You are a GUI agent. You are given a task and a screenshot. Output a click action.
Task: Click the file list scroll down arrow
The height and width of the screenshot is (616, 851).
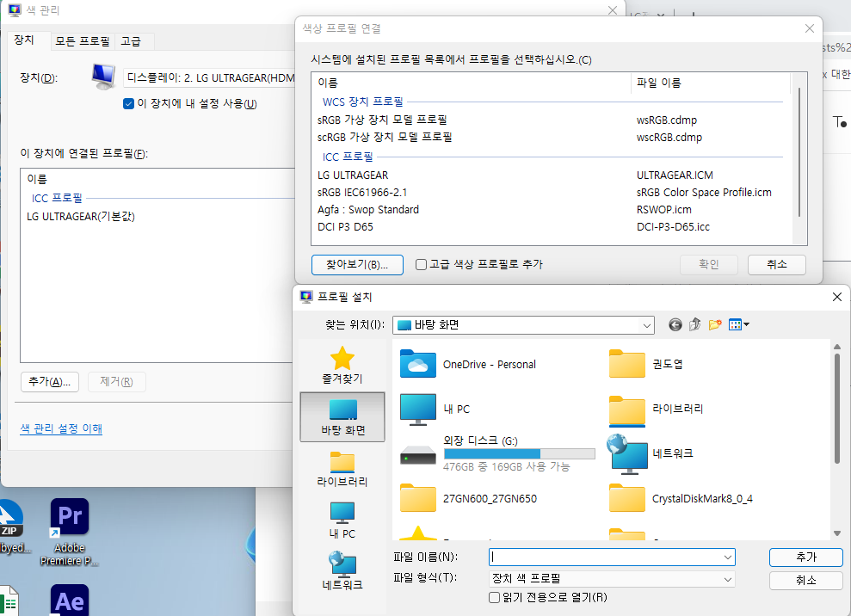pyautogui.click(x=837, y=533)
